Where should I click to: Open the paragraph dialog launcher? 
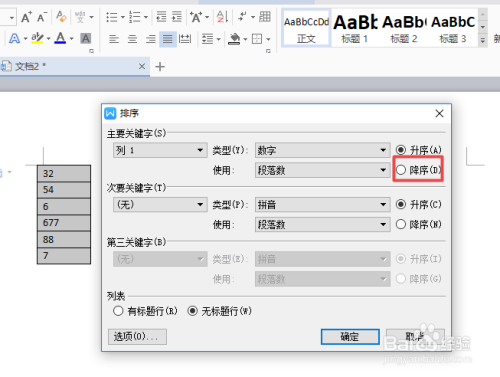pyautogui.click(x=268, y=51)
